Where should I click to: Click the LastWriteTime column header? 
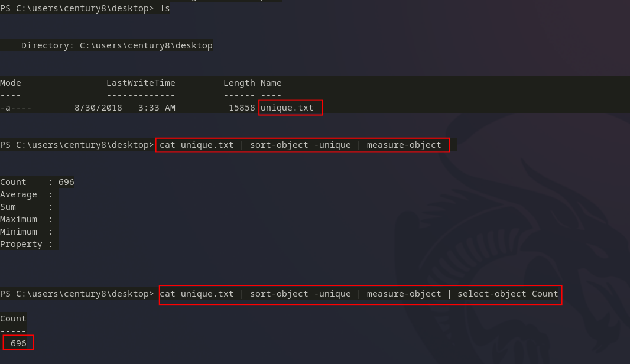[141, 83]
